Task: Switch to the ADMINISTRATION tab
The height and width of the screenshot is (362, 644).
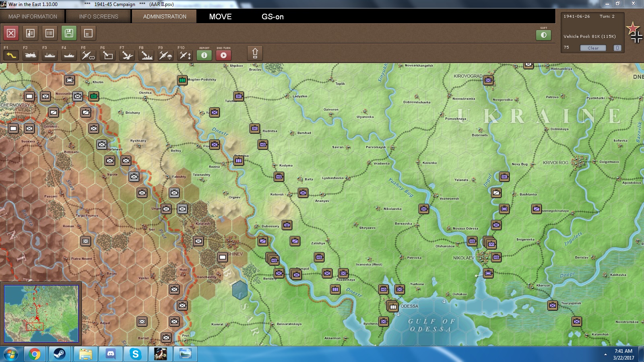Action: tap(165, 16)
